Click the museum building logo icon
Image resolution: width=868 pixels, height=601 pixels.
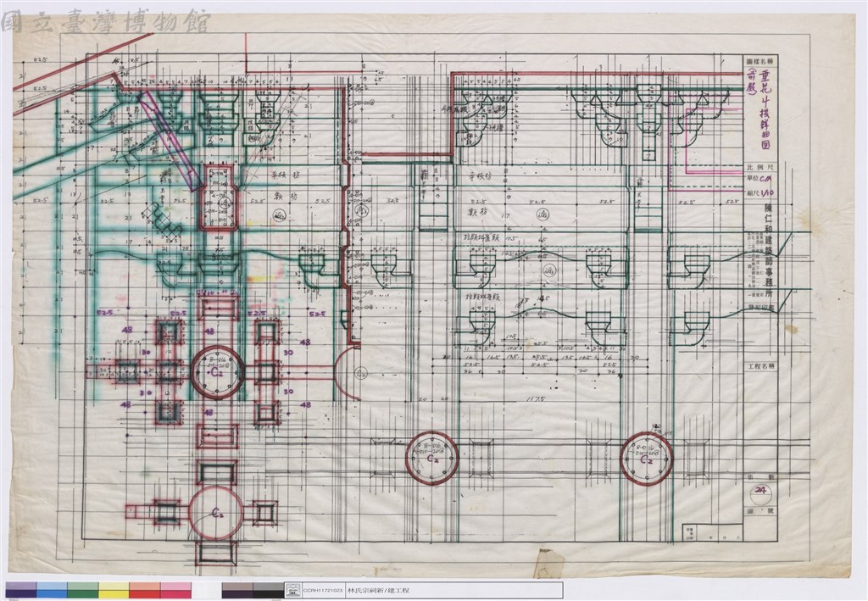tap(293, 591)
